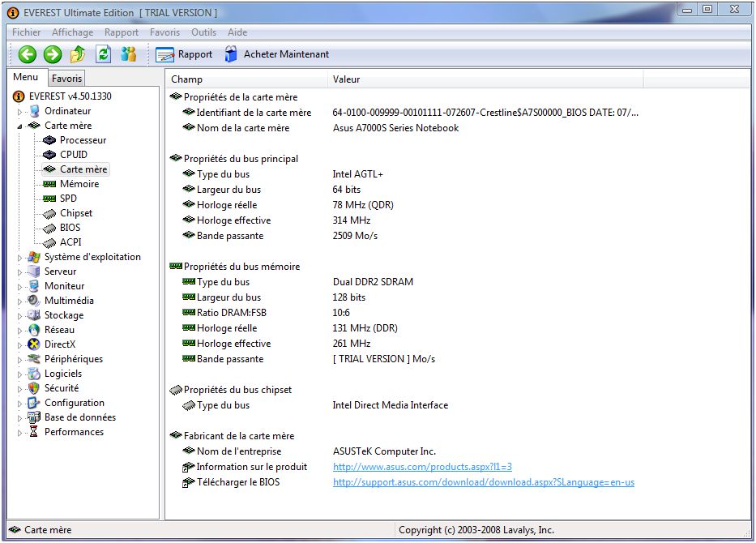This screenshot has width=756, height=543.
Task: Switch to the Favoris tab in sidebar
Action: 66,78
